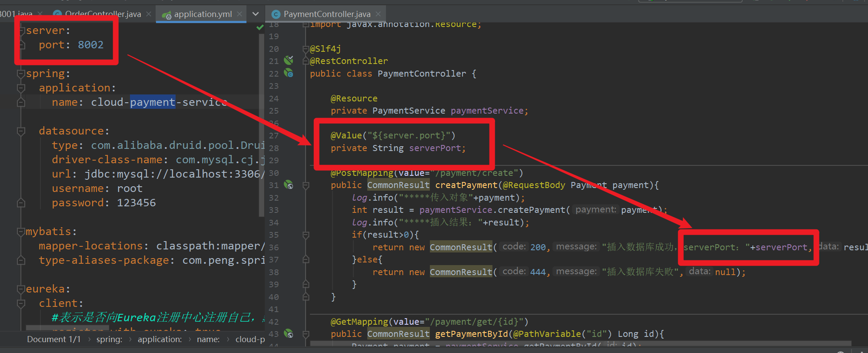Click 'PaymentController' class name on line 22
The width and height of the screenshot is (868, 353).
point(422,74)
